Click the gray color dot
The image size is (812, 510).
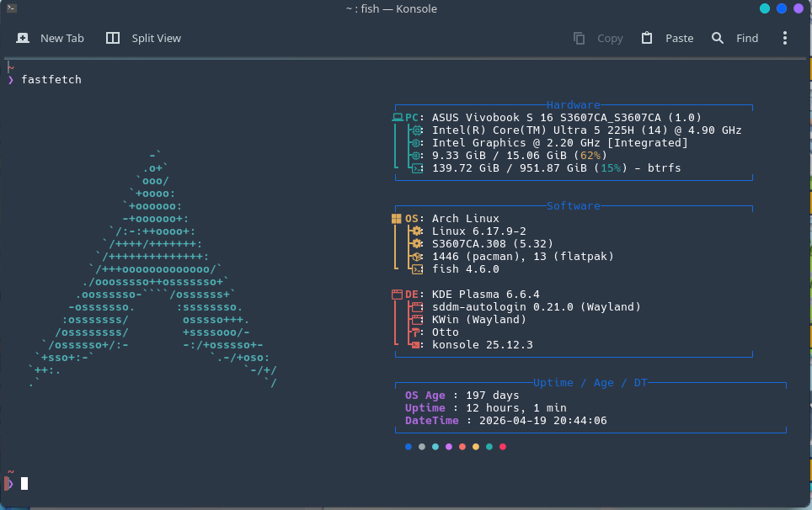click(422, 447)
